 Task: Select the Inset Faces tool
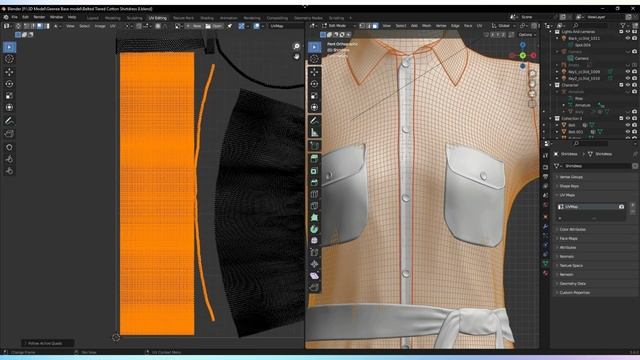(x=314, y=171)
